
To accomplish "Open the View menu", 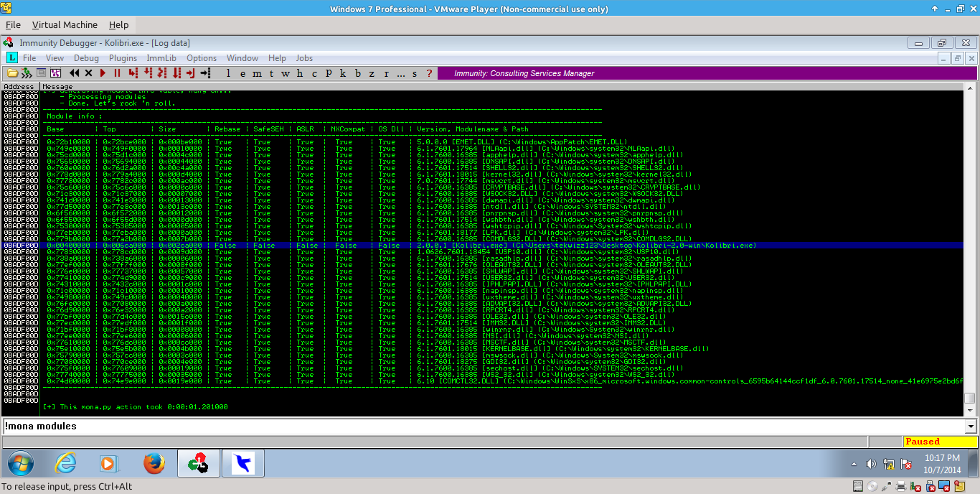I will pos(55,58).
